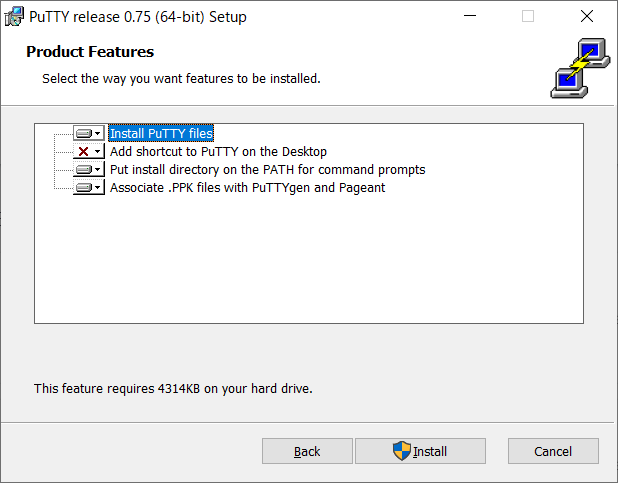Select Associate .PPK files with PuTTYgen item

(248, 188)
